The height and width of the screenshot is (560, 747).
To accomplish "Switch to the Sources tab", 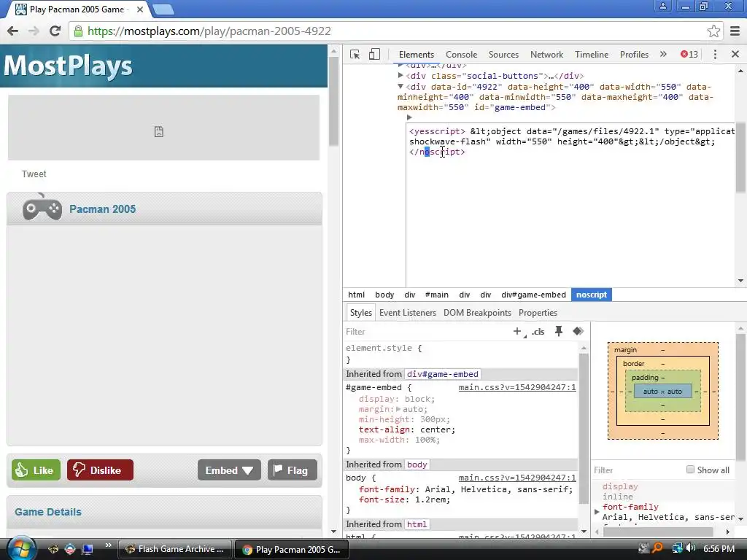I will click(503, 54).
